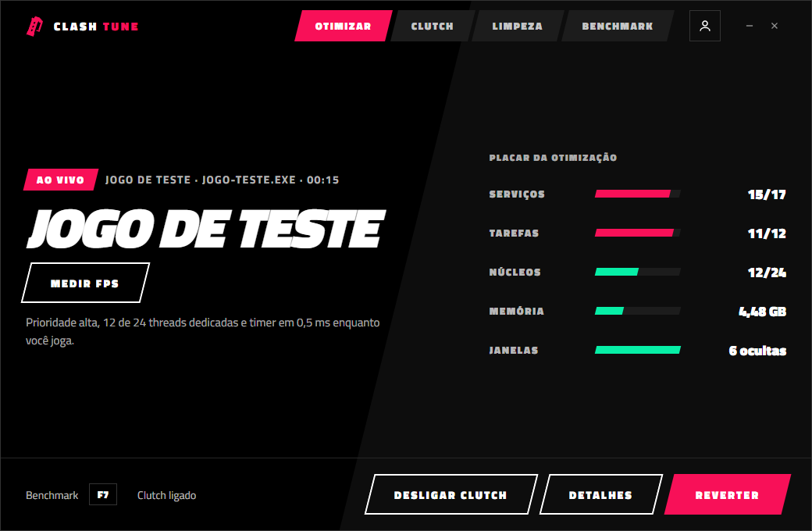This screenshot has width=812, height=531.
Task: Close the Clash Tune window
Action: tap(775, 26)
